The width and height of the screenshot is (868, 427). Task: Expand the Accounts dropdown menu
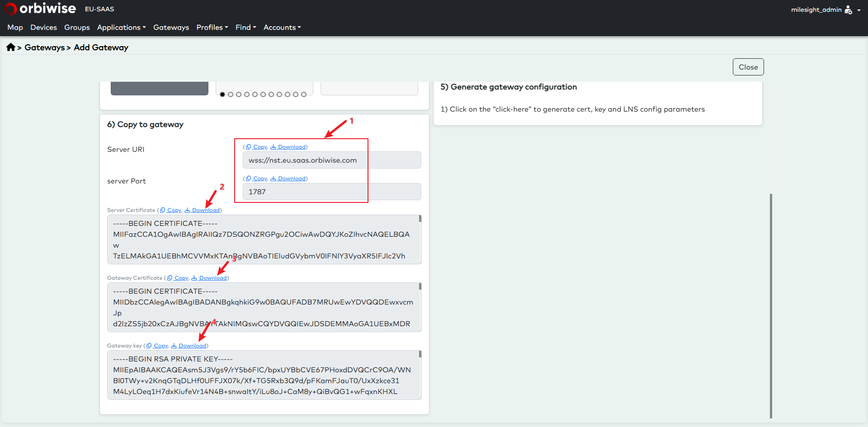282,27
